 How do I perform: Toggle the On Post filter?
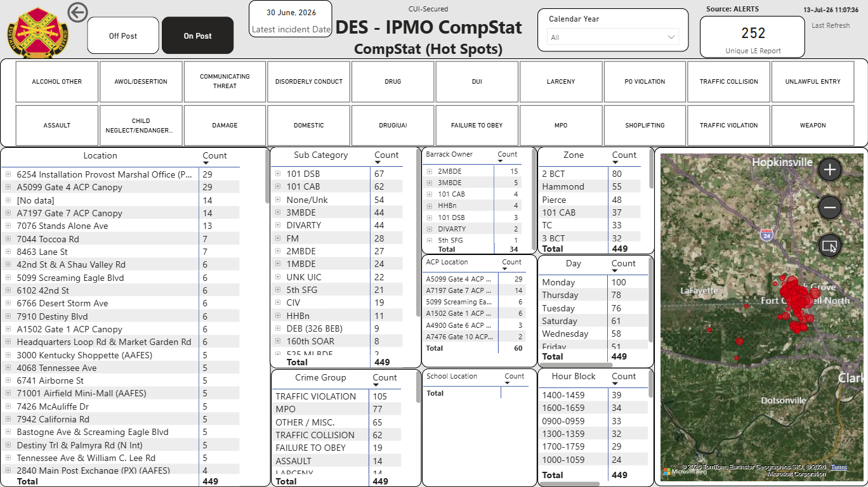(x=198, y=36)
